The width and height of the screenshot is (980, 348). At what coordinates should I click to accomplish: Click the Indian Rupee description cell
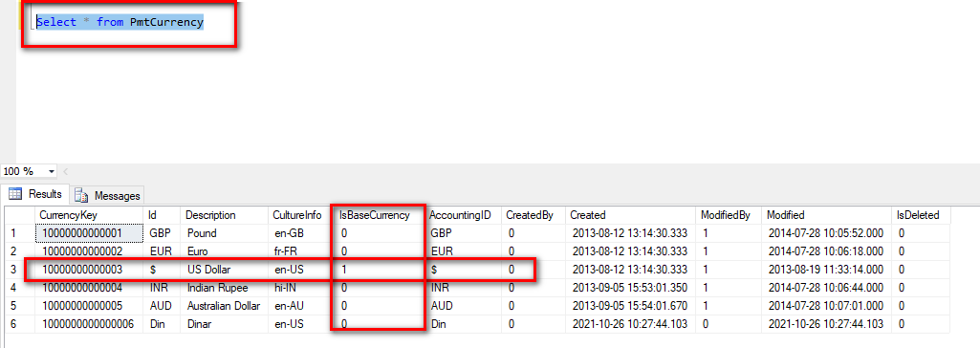[224, 288]
